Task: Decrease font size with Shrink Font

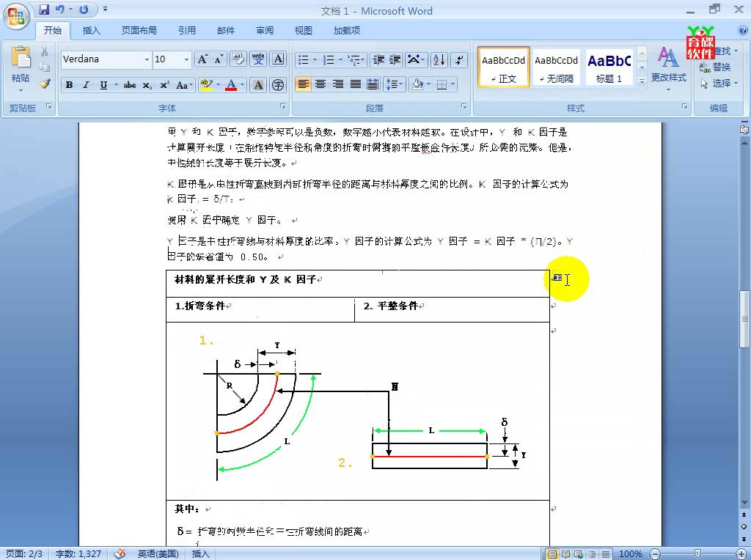Action: tap(219, 59)
